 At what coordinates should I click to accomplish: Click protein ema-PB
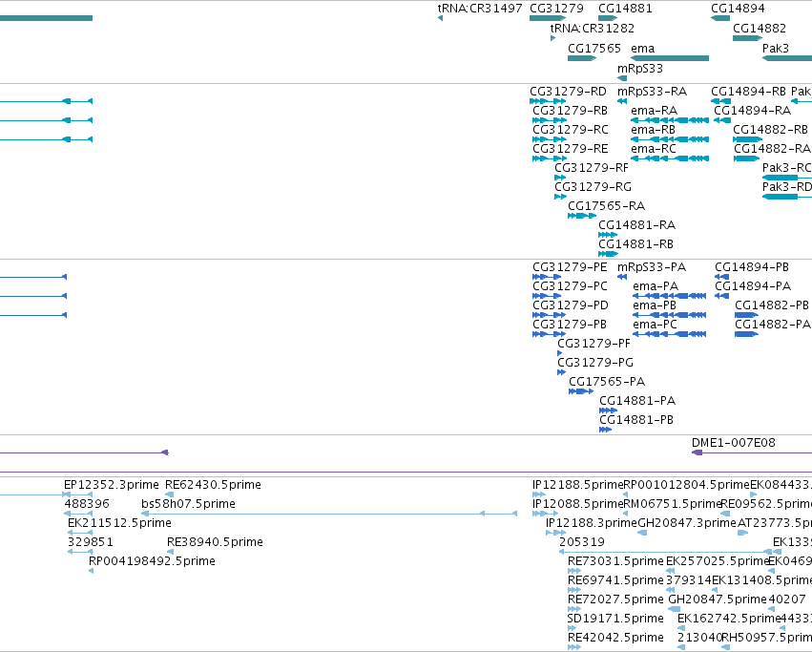[654, 305]
